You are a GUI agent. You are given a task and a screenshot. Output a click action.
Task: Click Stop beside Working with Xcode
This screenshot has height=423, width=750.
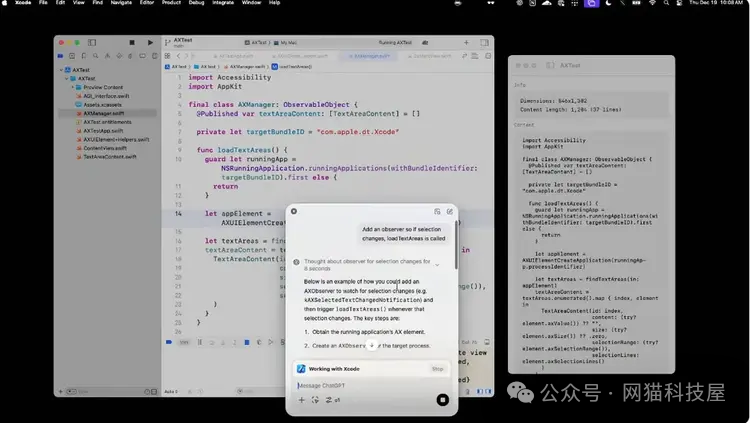click(x=437, y=369)
